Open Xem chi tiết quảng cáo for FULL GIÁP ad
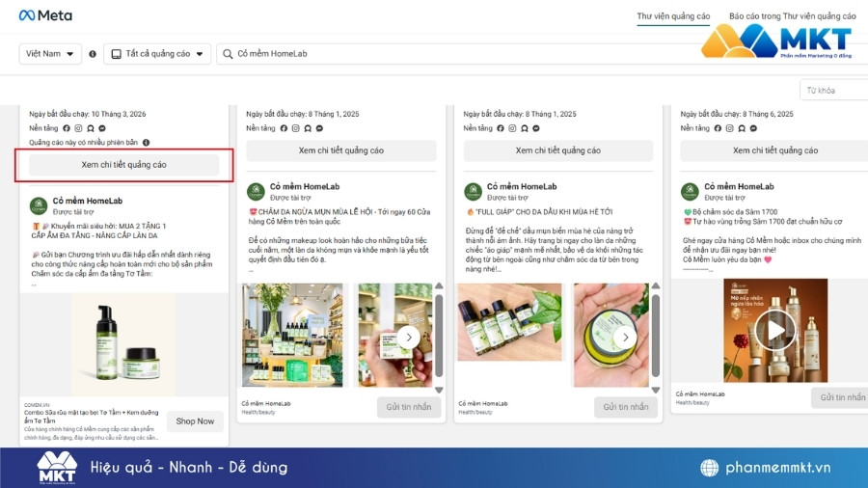868x488 pixels. click(x=558, y=150)
